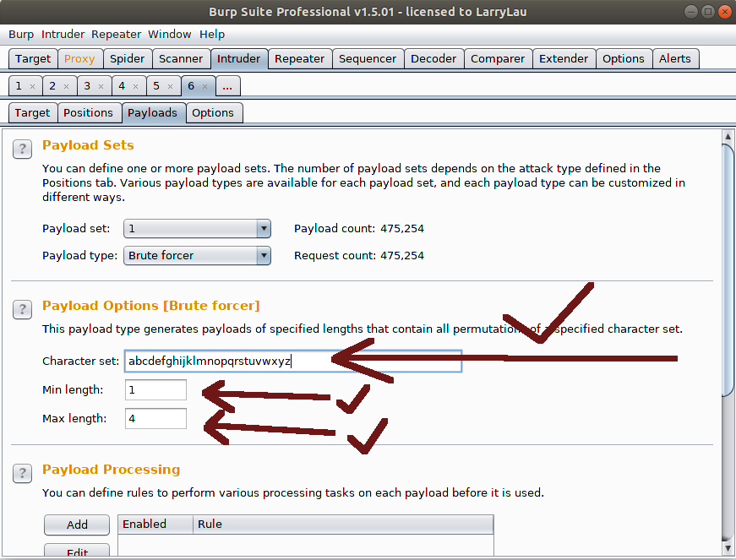Select Intruder attack tab 4

[x=122, y=86]
